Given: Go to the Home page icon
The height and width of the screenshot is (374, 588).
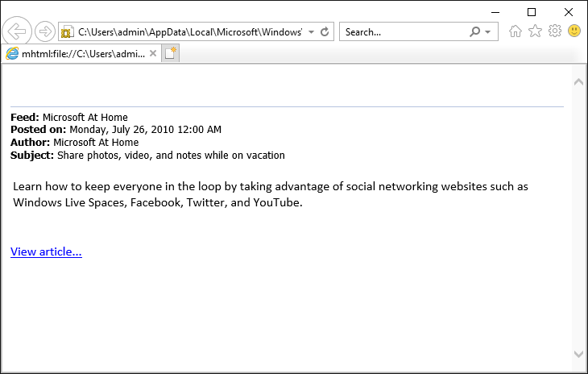Looking at the screenshot, I should tap(516, 31).
